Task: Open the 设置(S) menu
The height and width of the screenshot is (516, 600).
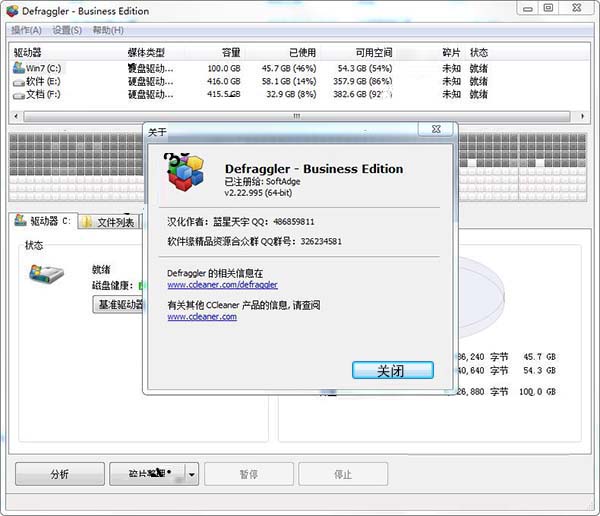Action: coord(67,30)
